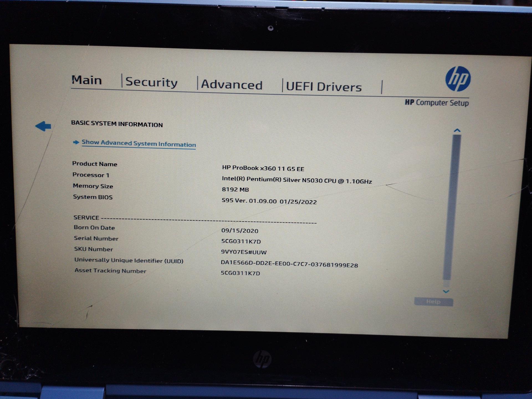The height and width of the screenshot is (399, 532).
Task: Select the Asset Tracking Number label
Action: (110, 271)
